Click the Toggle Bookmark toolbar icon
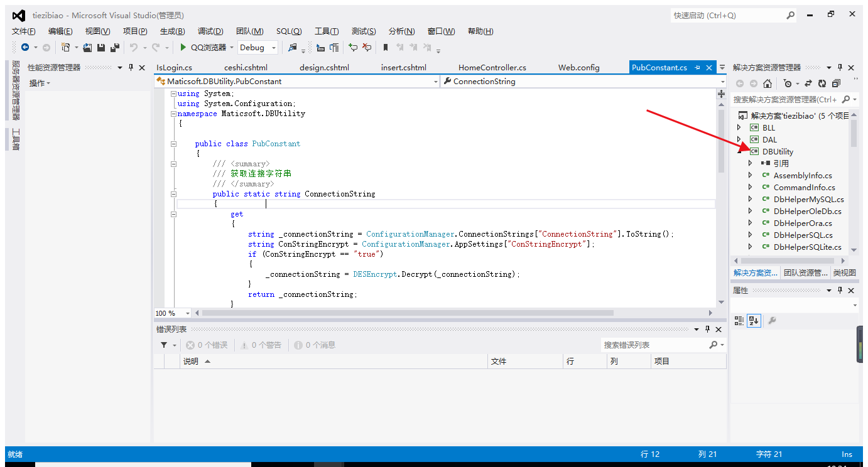Image resolution: width=868 pixels, height=467 pixels. 386,47
